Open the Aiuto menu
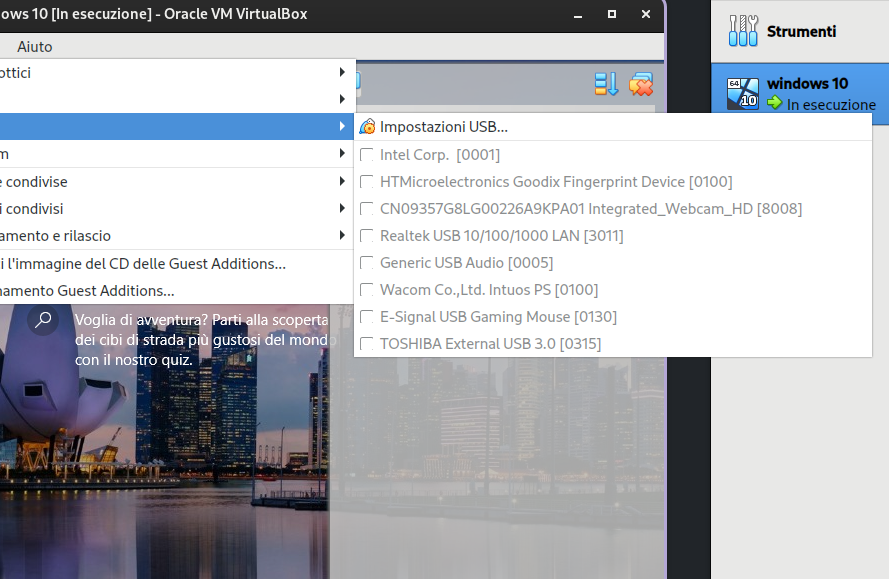Viewport: 889px width, 579px height. click(x=35, y=47)
